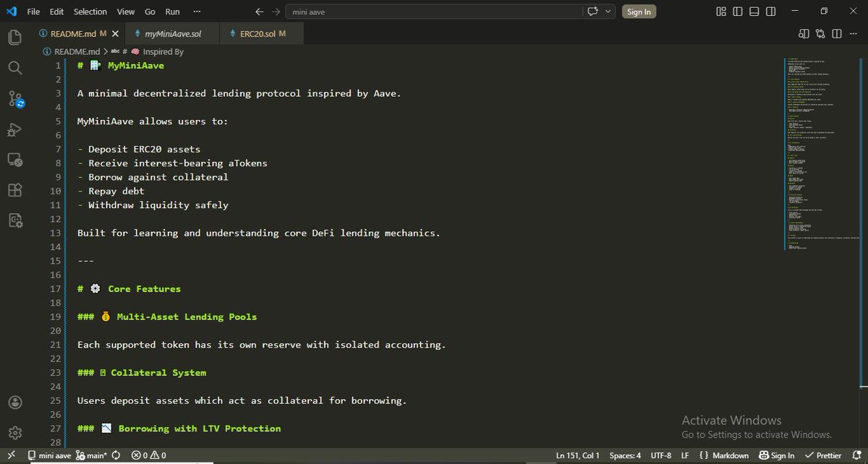The width and height of the screenshot is (868, 464).
Task: Switch to myMiniAave.sol tab
Action: 173,33
